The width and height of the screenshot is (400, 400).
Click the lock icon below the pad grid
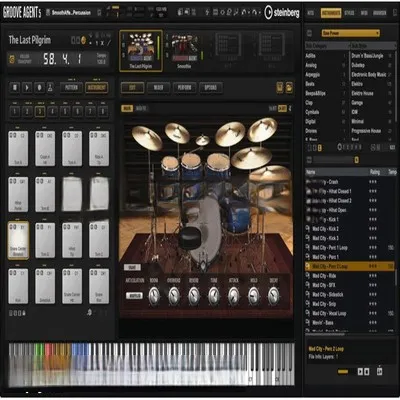24,313
